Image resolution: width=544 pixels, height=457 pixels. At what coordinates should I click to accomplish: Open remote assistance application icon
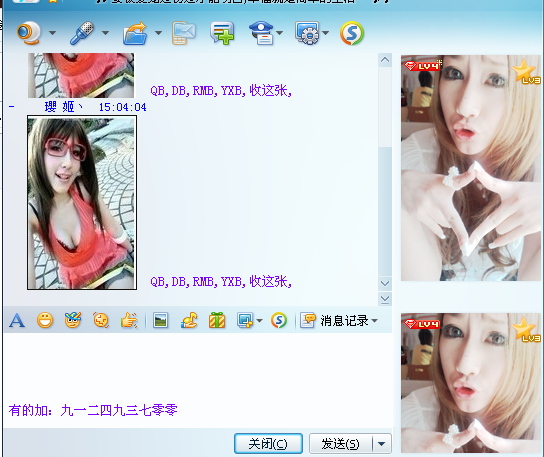tap(307, 33)
